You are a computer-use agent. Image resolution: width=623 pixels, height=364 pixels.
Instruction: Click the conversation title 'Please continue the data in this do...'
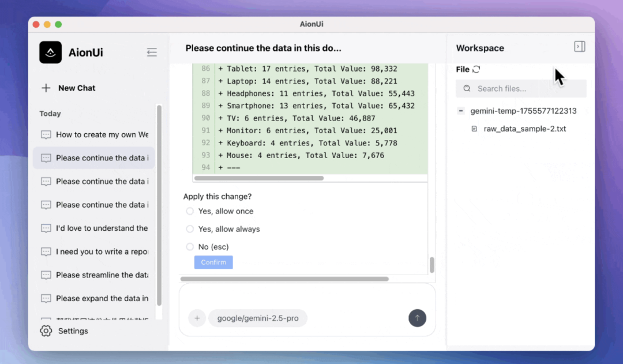[264, 48]
